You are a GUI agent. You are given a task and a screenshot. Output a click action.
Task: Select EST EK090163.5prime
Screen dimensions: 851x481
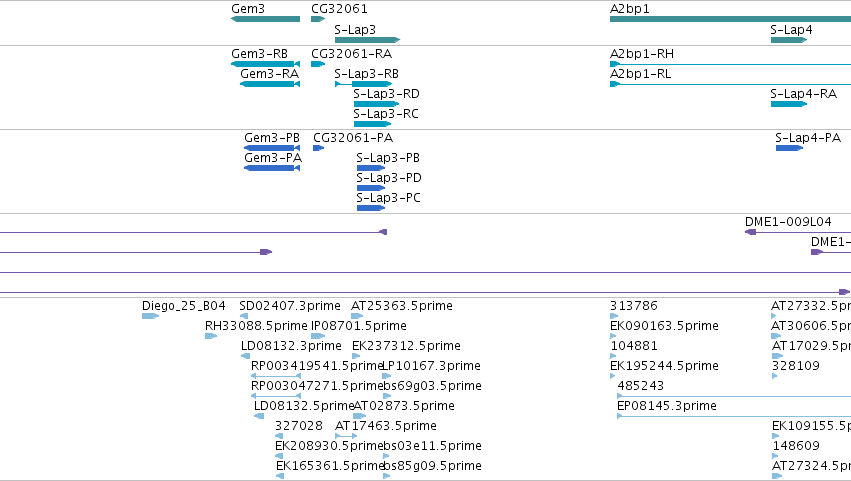pos(613,336)
